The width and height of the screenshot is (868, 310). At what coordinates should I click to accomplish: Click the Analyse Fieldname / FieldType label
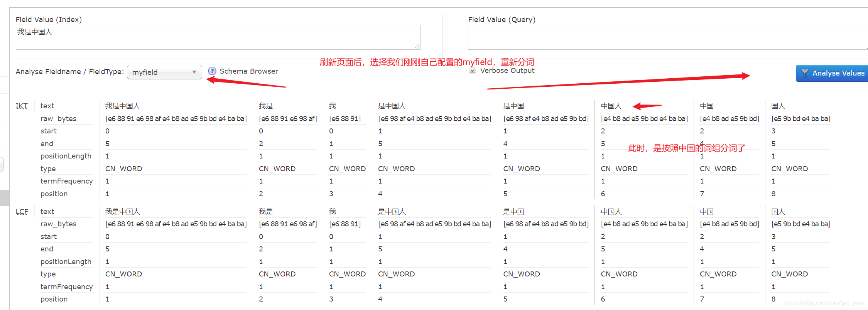[70, 71]
